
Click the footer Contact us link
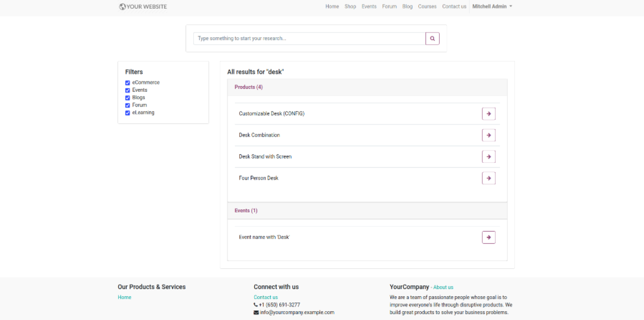(x=266, y=297)
